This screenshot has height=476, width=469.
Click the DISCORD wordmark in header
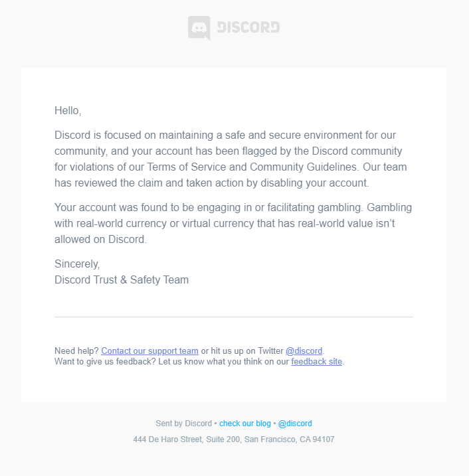coord(248,27)
